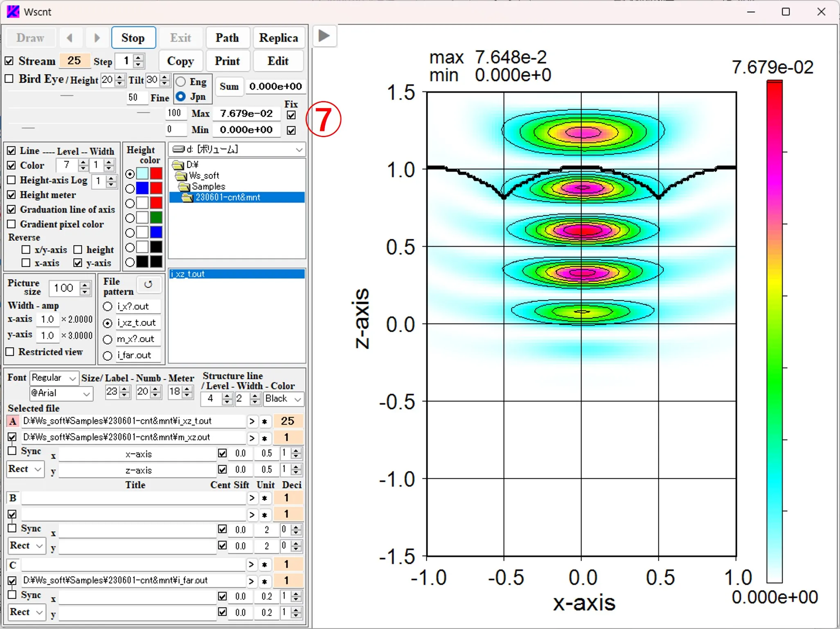Click the next frame right arrow button

[x=97, y=38]
